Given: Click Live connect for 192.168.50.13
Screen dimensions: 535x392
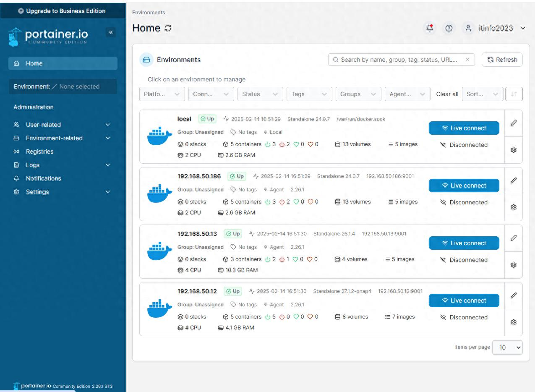Looking at the screenshot, I should click(x=464, y=243).
